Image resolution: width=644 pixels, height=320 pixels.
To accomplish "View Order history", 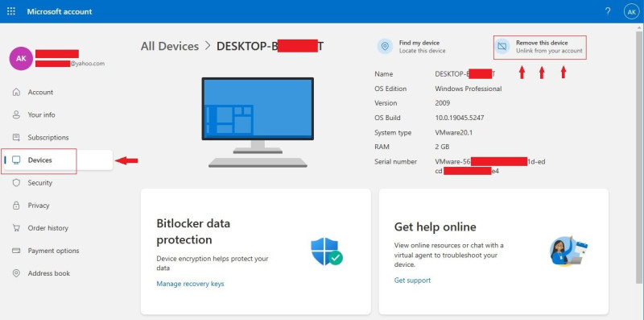I will pos(48,228).
